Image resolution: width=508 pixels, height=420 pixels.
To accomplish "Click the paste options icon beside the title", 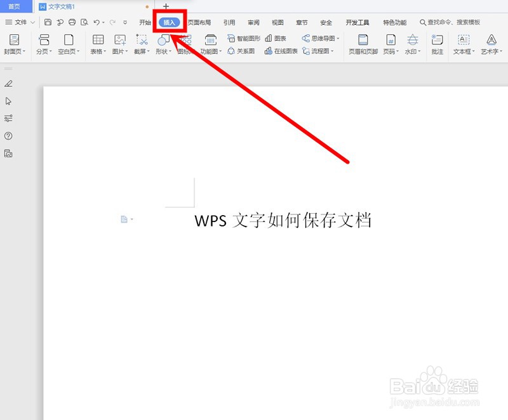I will click(x=126, y=220).
